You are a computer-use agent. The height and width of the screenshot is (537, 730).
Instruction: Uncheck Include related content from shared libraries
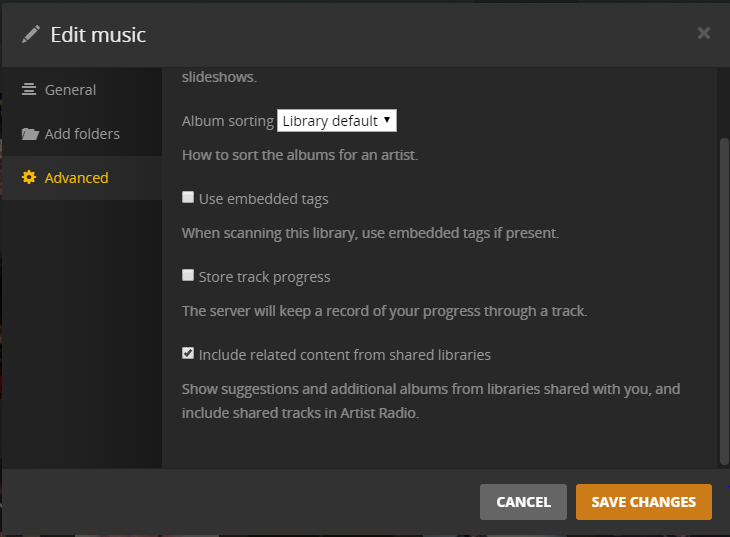[x=188, y=354]
